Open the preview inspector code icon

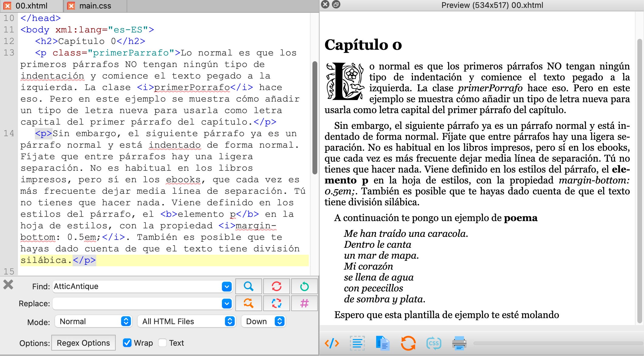(332, 343)
